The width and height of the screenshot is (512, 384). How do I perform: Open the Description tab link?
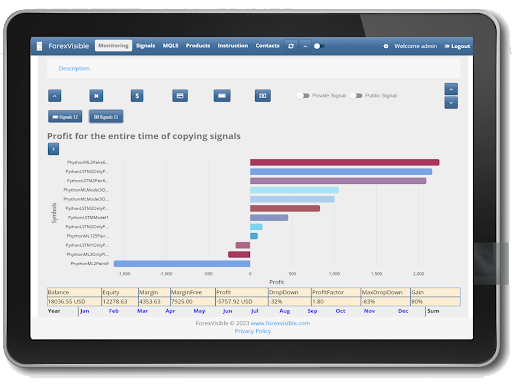click(74, 68)
